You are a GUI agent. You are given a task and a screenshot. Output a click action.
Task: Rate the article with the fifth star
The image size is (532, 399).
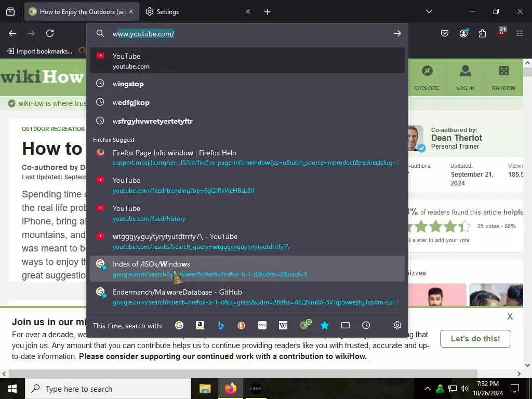pos(465,226)
